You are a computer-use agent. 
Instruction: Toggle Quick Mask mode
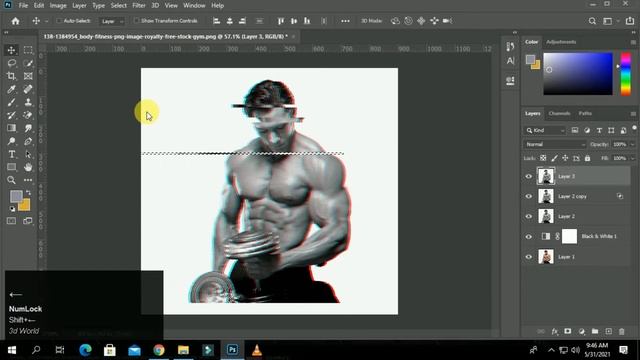point(11,221)
